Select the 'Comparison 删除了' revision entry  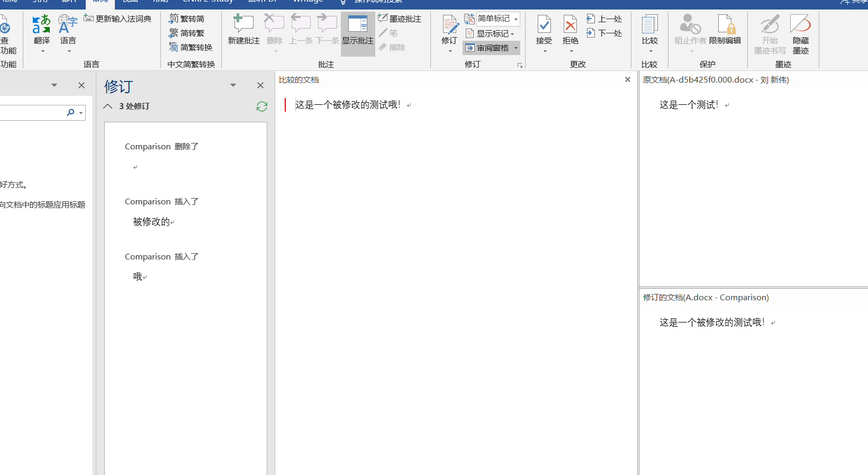[x=161, y=147]
